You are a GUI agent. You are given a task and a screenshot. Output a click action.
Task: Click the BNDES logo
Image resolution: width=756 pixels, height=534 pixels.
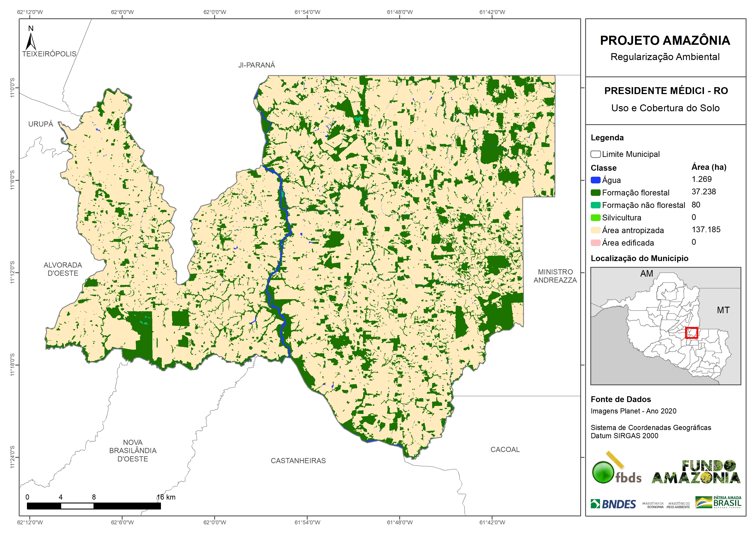(613, 504)
